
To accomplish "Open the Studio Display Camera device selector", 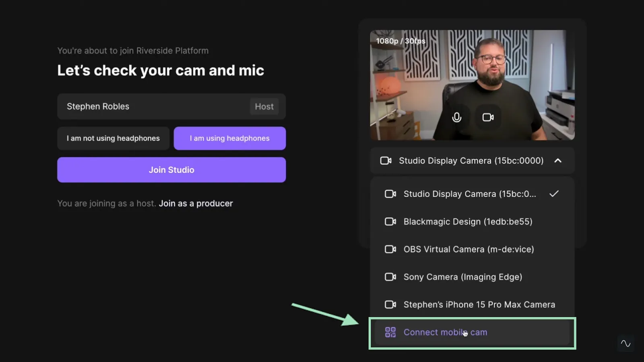I will pos(472,160).
